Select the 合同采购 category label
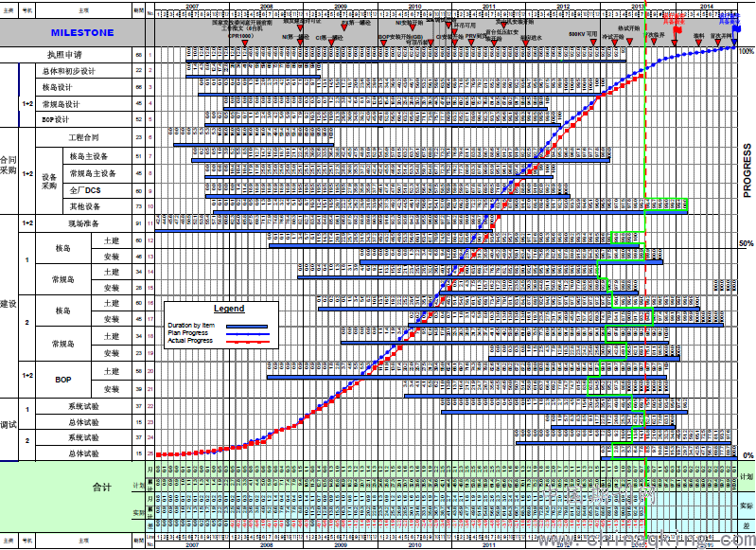This screenshot has width=756, height=550. 9,165
